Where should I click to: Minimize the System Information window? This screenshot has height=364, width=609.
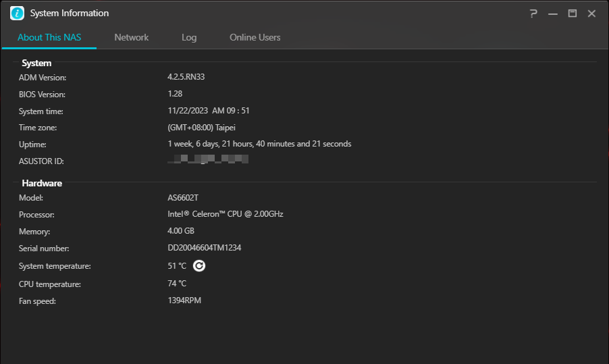pyautogui.click(x=553, y=14)
